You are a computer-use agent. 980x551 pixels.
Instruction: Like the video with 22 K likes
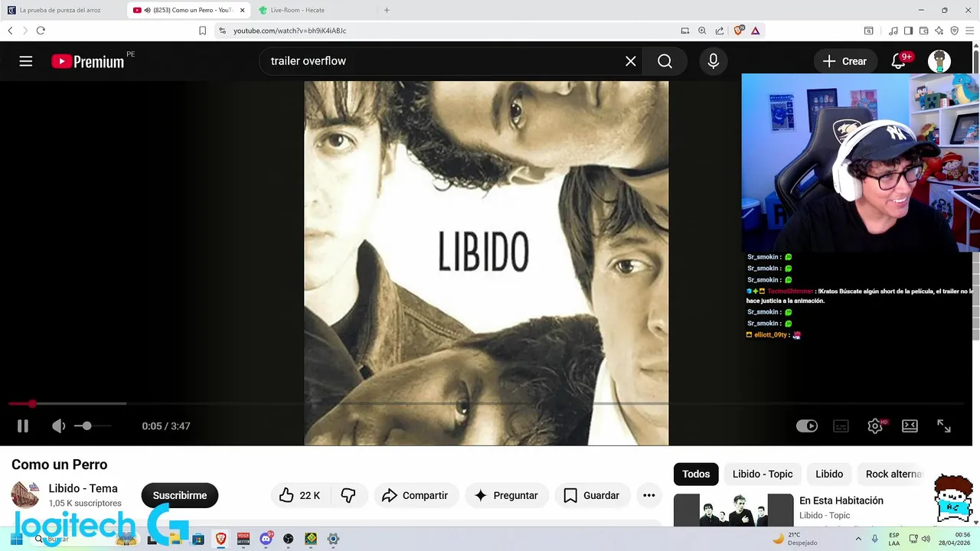coord(300,495)
